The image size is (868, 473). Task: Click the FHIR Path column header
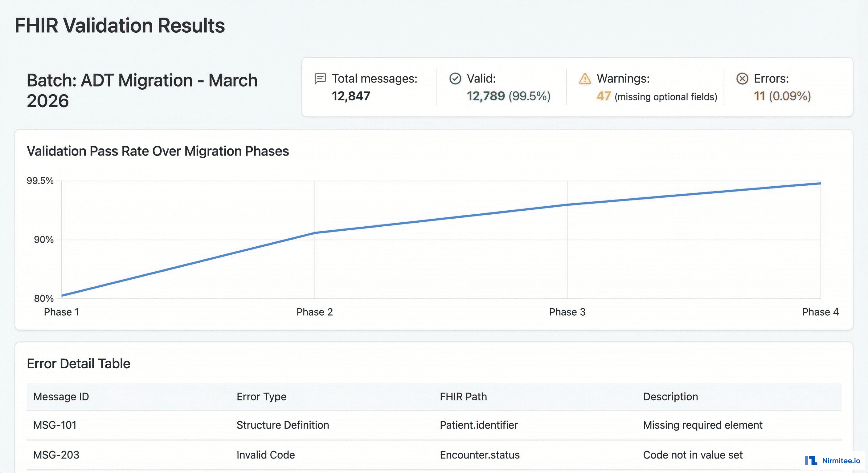(463, 397)
